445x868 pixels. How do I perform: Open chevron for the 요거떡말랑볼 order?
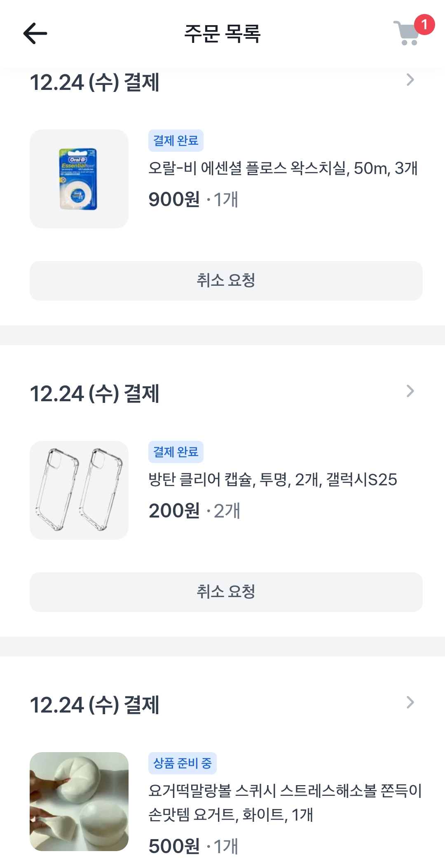pos(410,702)
